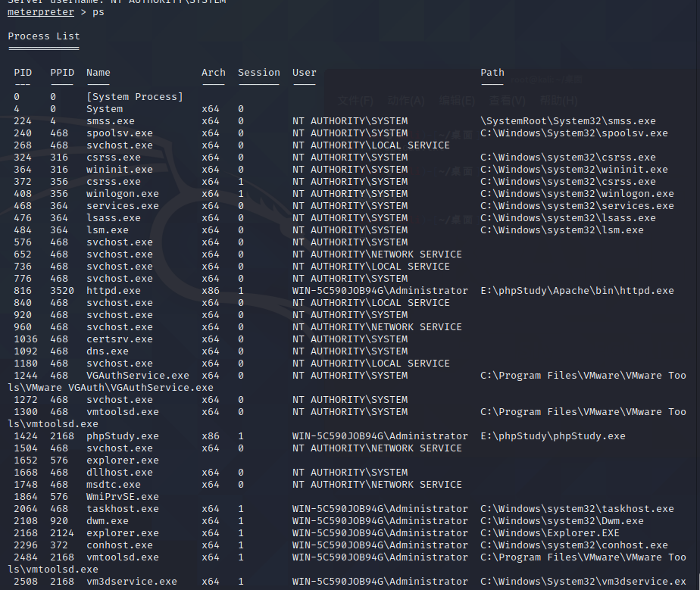Click the Arch column header
Viewport: 700px width, 590px height.
(213, 72)
